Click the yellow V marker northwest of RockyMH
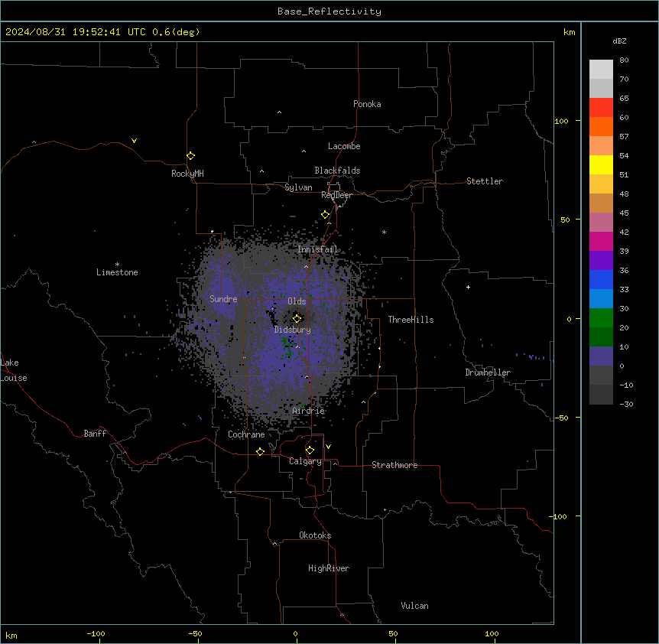Image resolution: width=659 pixels, height=644 pixels. point(134,141)
